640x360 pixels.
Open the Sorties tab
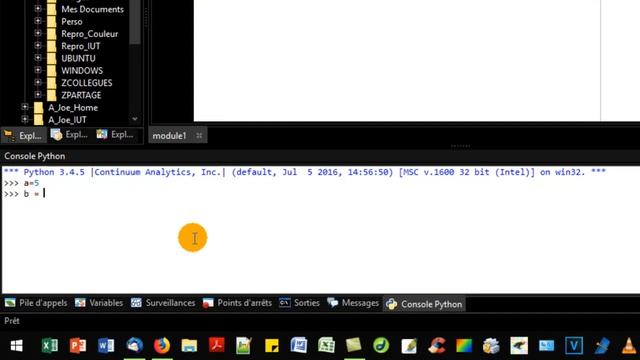299,303
